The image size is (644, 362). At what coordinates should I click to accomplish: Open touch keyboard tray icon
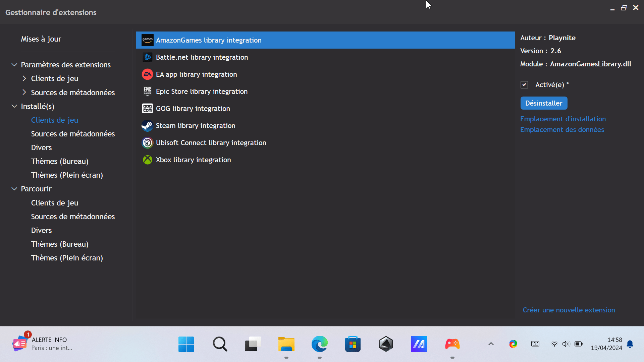(535, 344)
